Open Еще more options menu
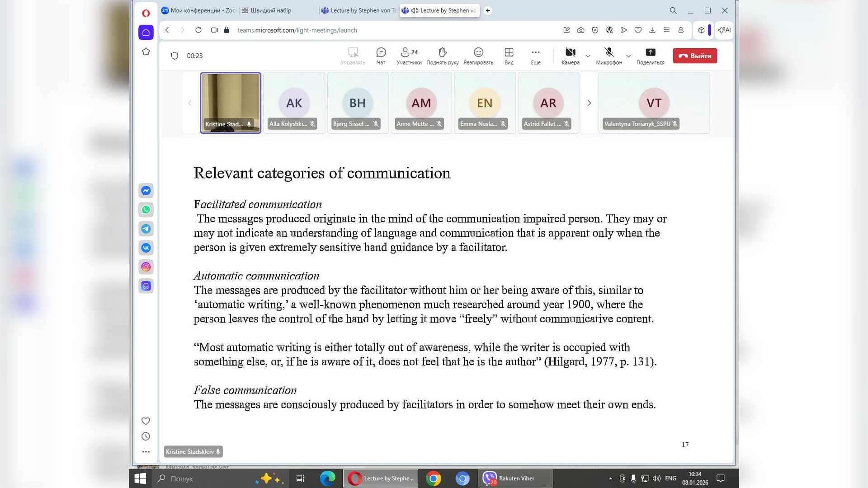Viewport: 868px width, 488px height. pos(535,56)
